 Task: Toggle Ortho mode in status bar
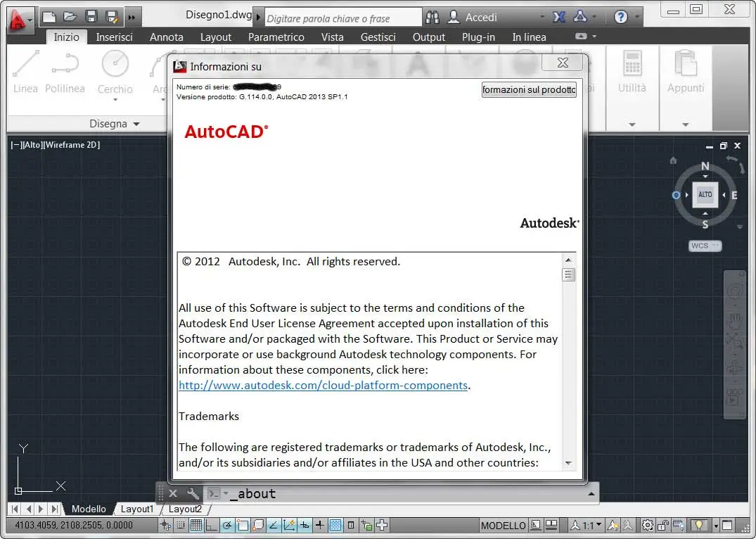[211, 526]
